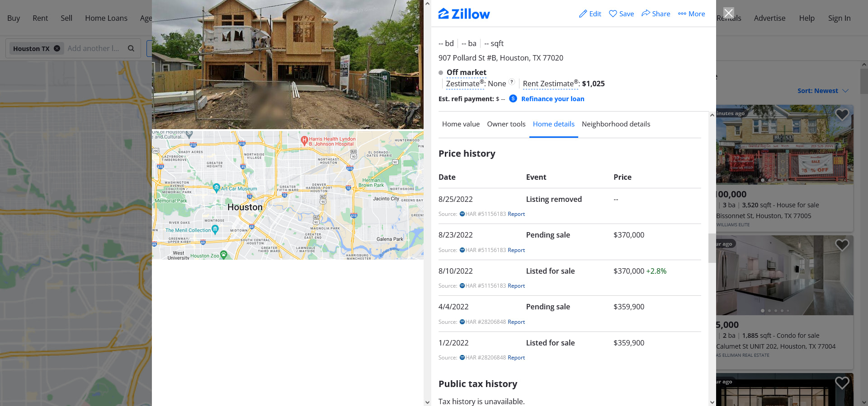Click the Edit pencil icon
The width and height of the screenshot is (868, 406).
tap(583, 14)
